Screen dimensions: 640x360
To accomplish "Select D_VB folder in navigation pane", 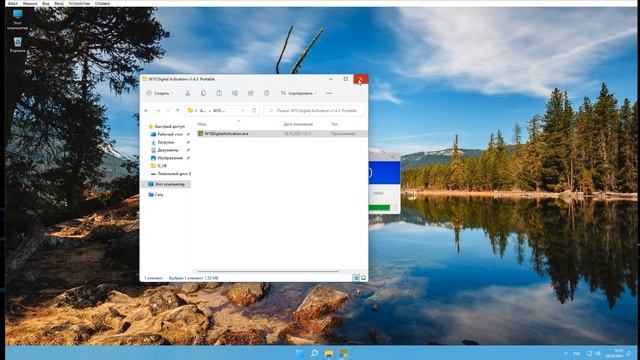I will 159,166.
